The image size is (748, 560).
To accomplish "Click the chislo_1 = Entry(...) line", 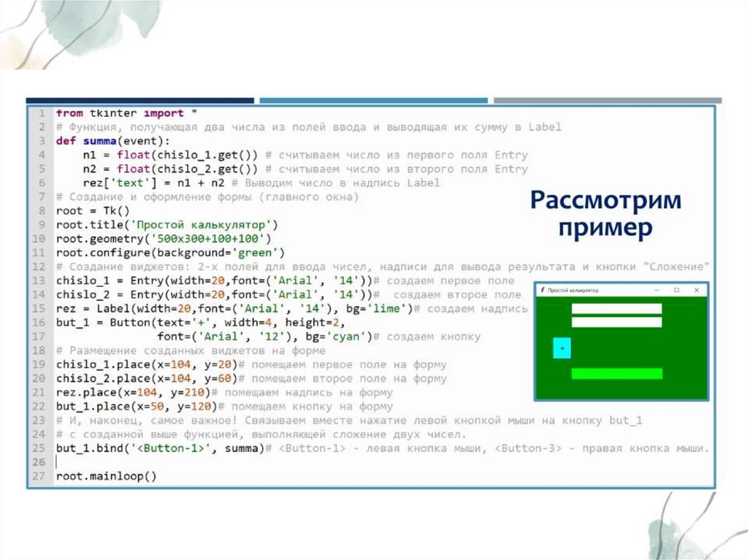I will coord(286,280).
